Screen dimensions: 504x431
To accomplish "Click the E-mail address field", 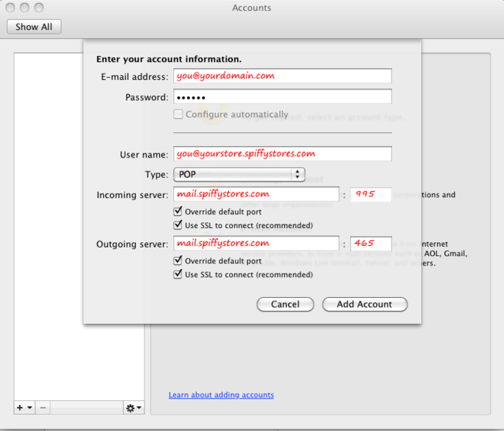I will [x=282, y=76].
